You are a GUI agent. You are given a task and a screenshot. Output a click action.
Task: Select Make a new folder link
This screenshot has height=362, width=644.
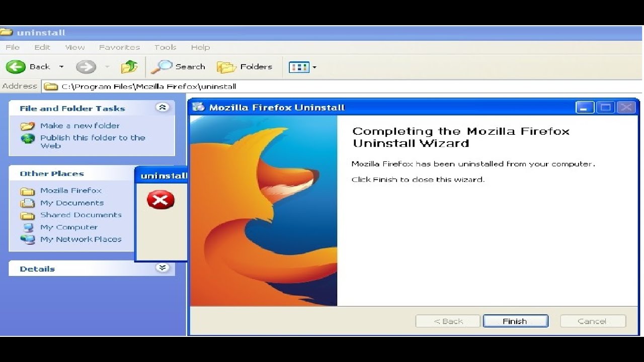tap(80, 126)
